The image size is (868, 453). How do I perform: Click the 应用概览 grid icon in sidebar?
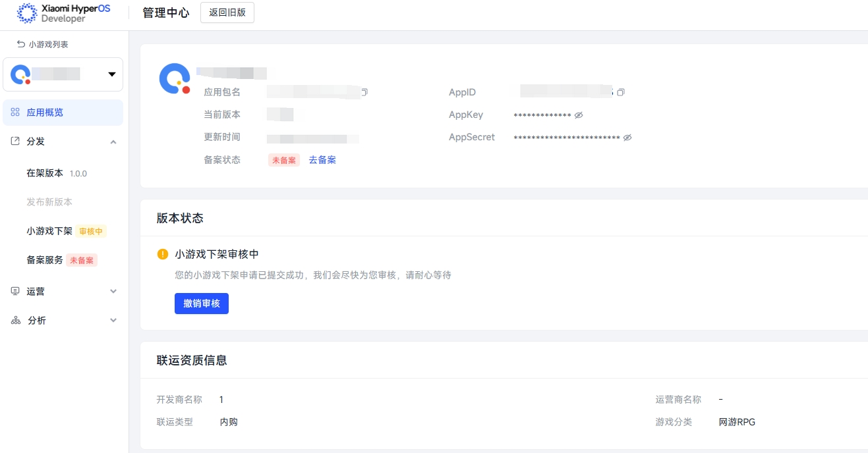click(15, 113)
